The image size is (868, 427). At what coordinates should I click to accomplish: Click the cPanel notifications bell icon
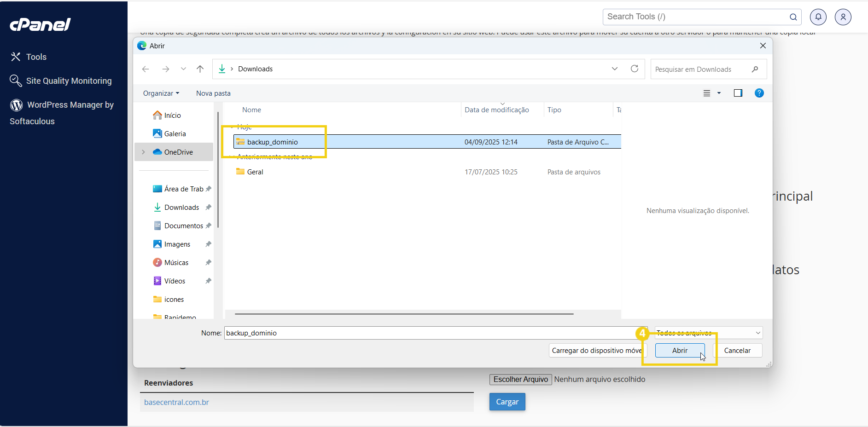click(818, 17)
